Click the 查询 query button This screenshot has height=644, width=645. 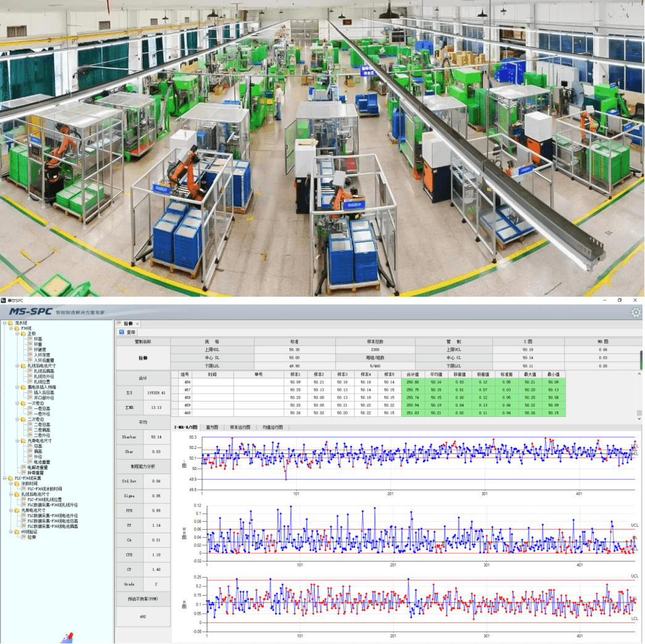127,332
